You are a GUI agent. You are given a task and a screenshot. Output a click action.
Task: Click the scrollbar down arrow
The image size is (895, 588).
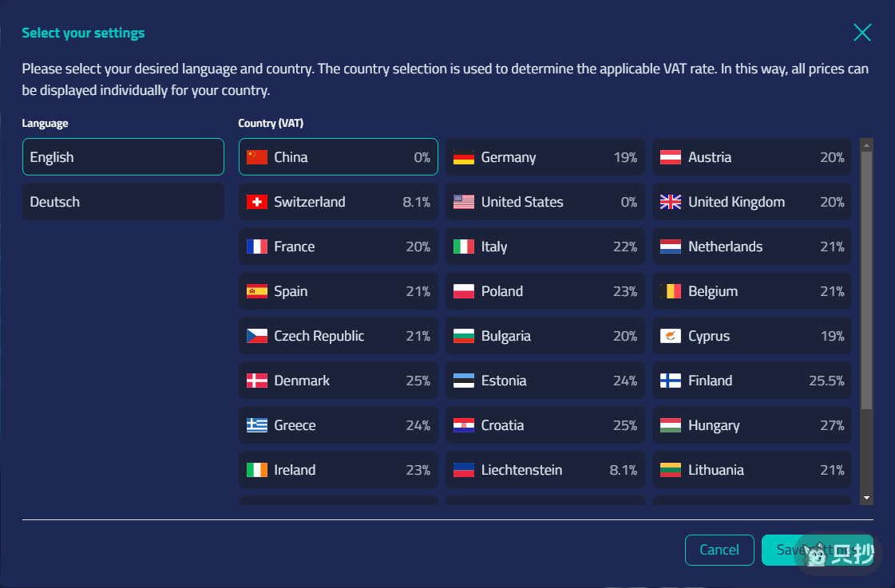[866, 498]
